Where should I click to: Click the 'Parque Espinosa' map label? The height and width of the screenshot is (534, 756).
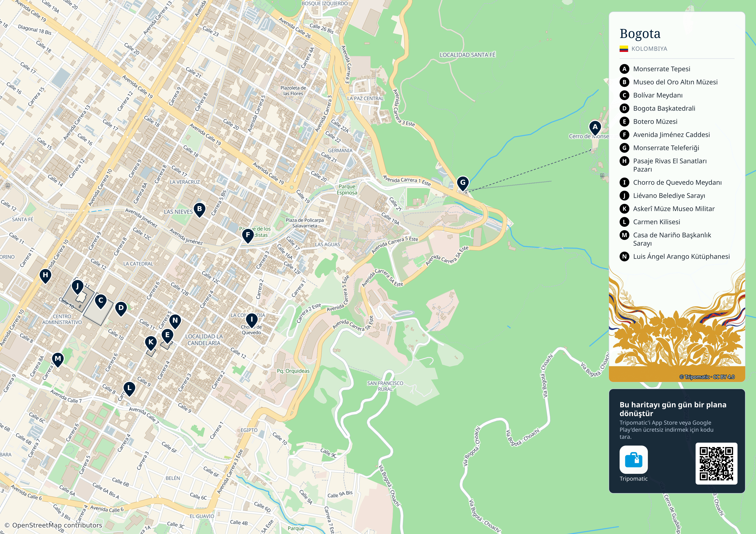tap(347, 190)
